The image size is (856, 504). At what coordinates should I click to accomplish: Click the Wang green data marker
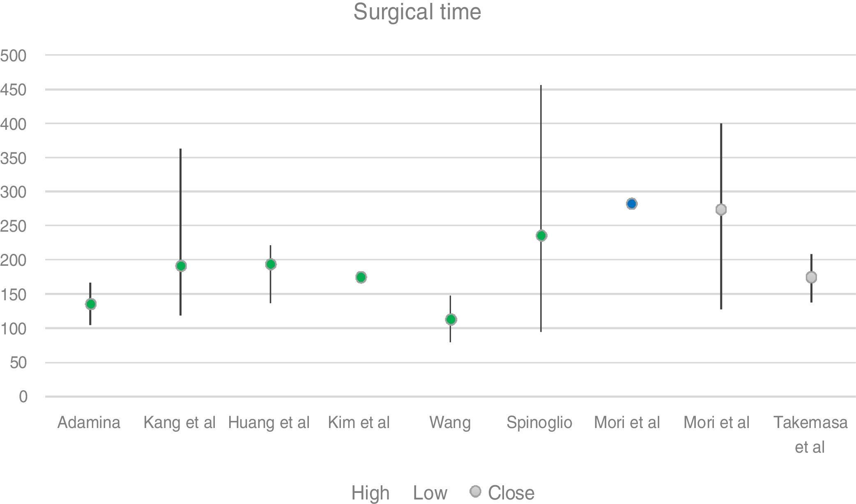click(x=451, y=319)
